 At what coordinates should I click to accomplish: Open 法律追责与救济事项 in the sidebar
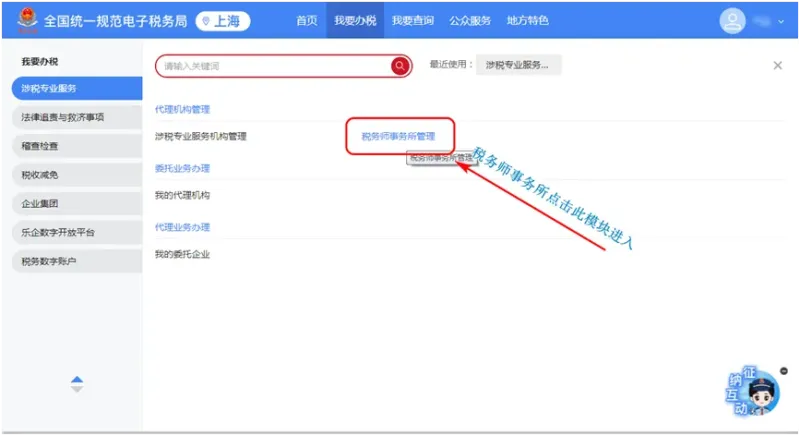point(77,117)
